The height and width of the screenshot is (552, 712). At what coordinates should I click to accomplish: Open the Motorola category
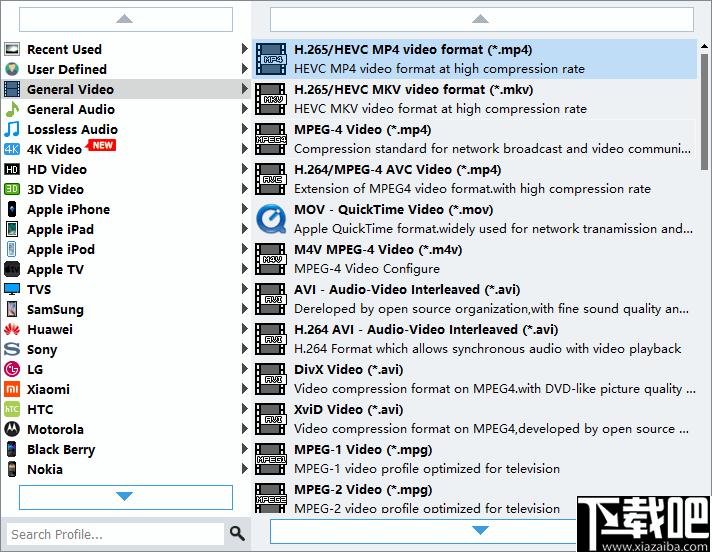pos(126,429)
